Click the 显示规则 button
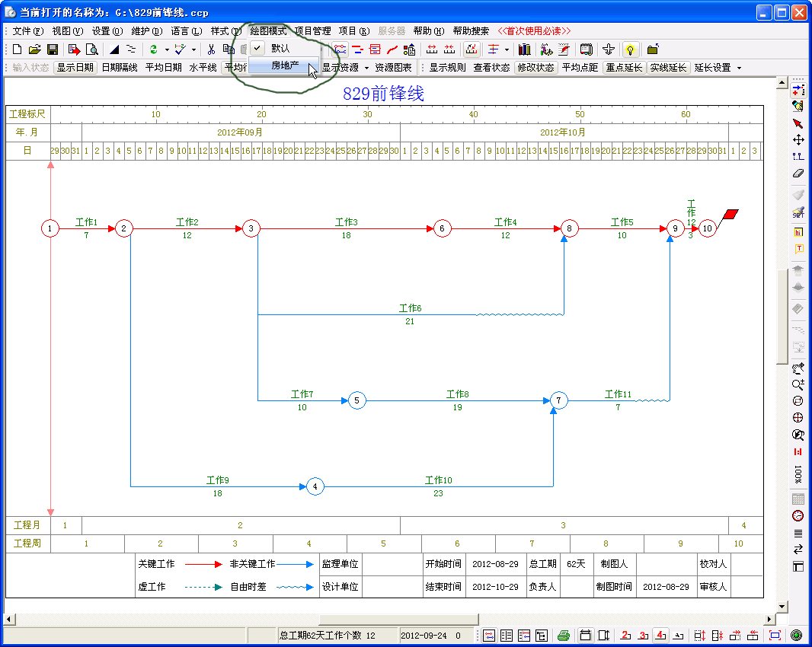Viewport: 812px width, 647px height. coord(447,67)
